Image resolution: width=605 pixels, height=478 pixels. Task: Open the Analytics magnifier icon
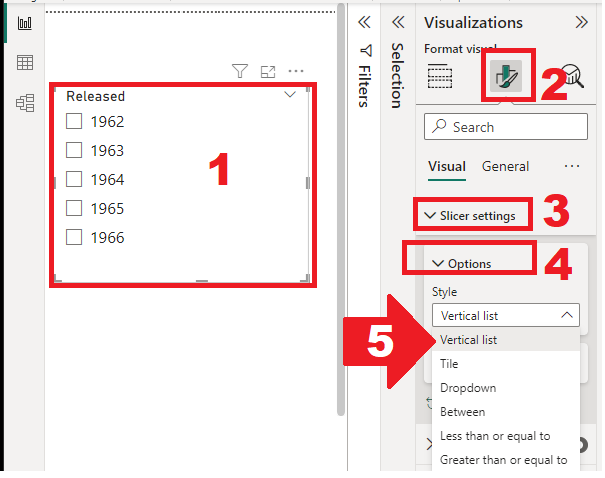pos(572,76)
